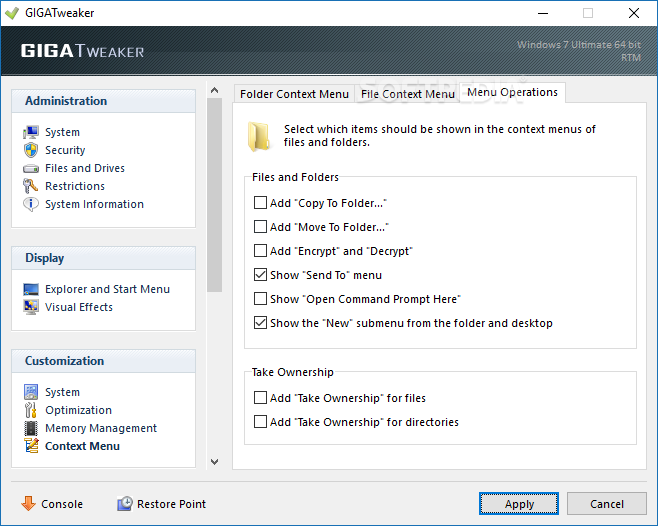Click the Customization System icon

tap(31, 392)
